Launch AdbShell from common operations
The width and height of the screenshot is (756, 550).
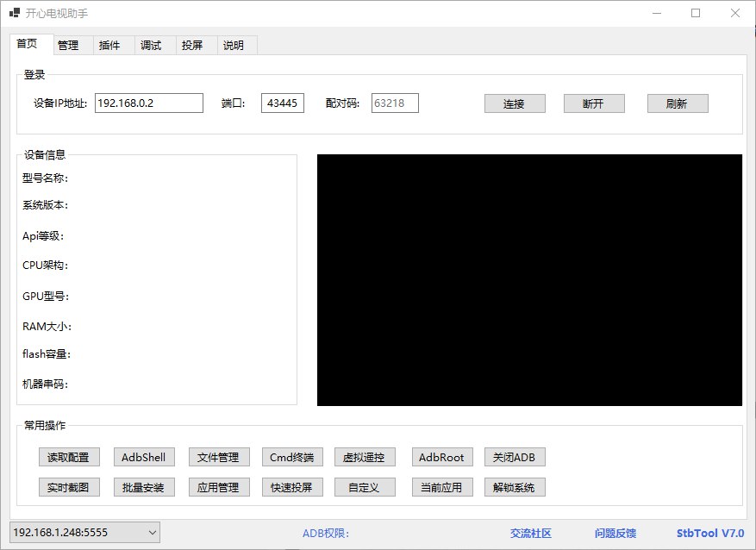pyautogui.click(x=144, y=457)
